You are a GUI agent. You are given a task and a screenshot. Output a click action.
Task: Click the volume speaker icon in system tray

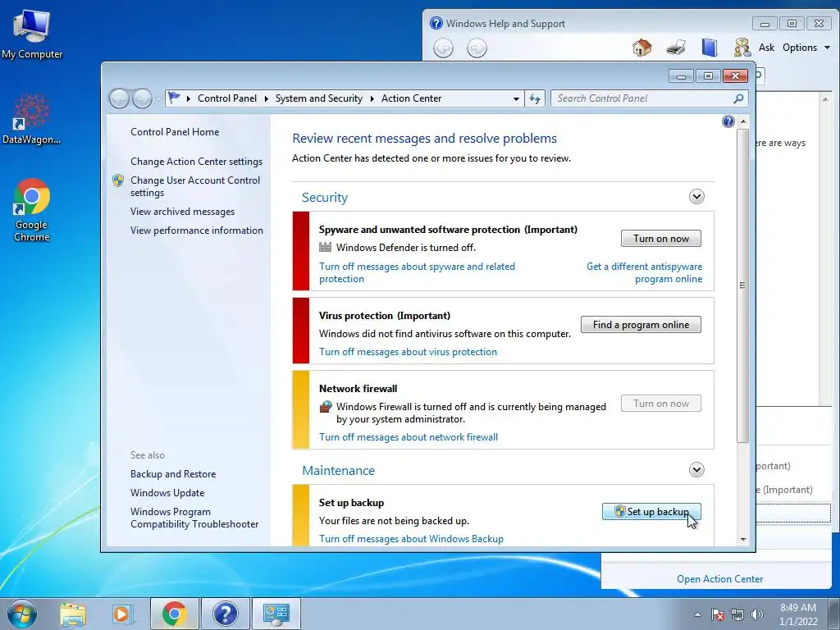pyautogui.click(x=756, y=614)
